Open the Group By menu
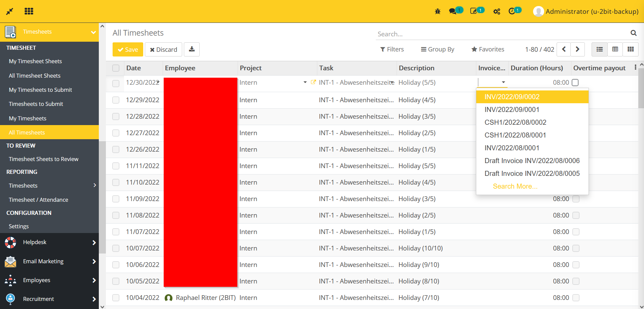644x309 pixels. coord(437,49)
